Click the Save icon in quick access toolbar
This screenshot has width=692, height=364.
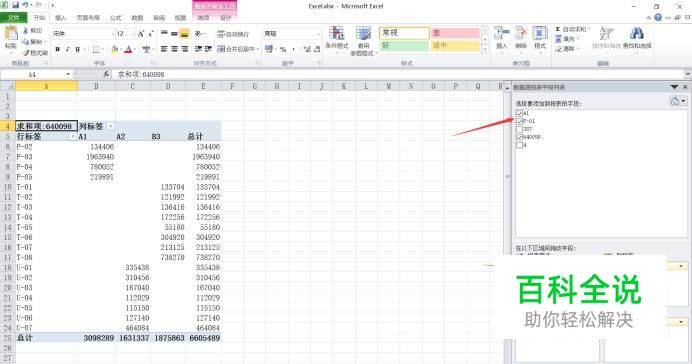coord(16,5)
